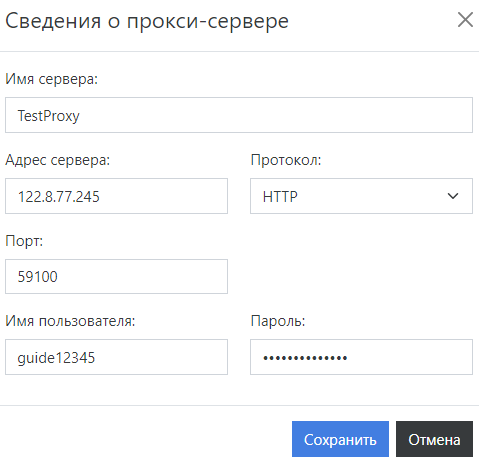The width and height of the screenshot is (479, 463).
Task: Focus the port field showing 59100
Action: coord(116,276)
